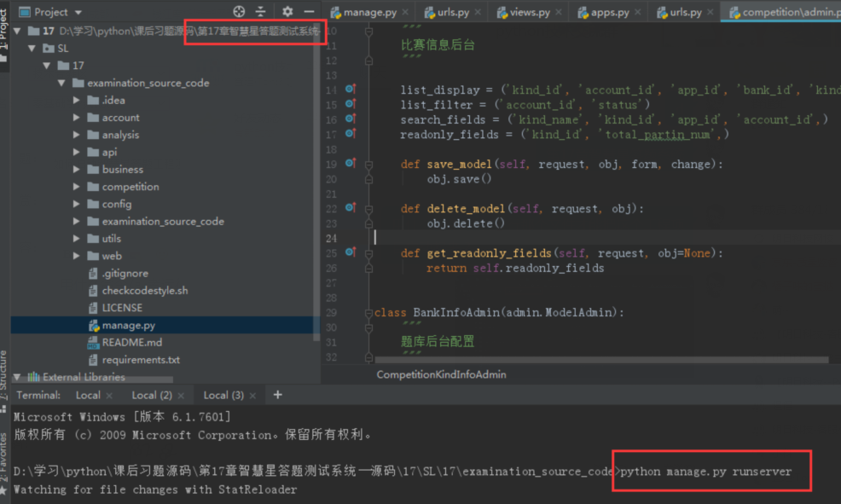841x504 pixels.
Task: Expand the utils folder
Action: point(76,239)
